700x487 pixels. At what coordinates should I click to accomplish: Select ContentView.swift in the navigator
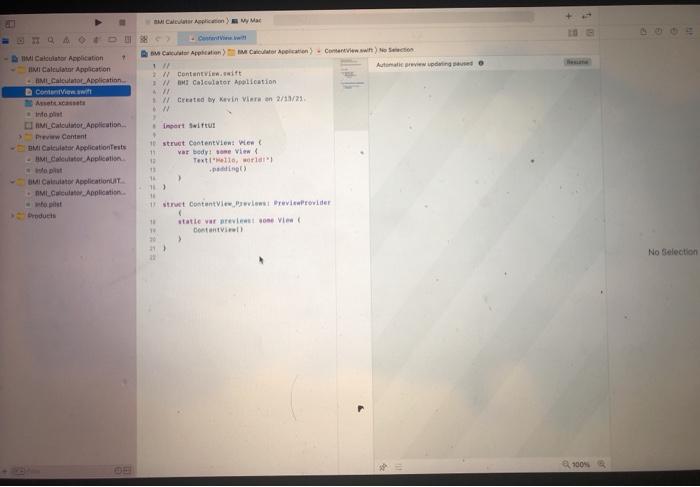coord(66,92)
